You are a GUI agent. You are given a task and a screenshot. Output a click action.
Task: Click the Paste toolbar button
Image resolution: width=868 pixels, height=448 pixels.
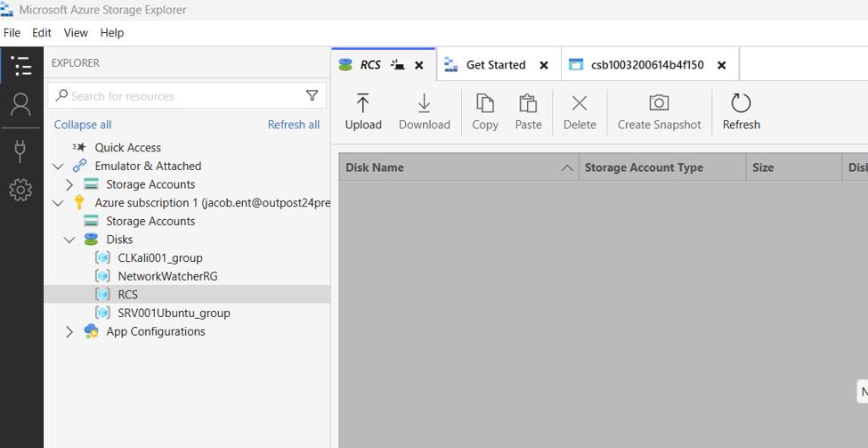pyautogui.click(x=528, y=112)
